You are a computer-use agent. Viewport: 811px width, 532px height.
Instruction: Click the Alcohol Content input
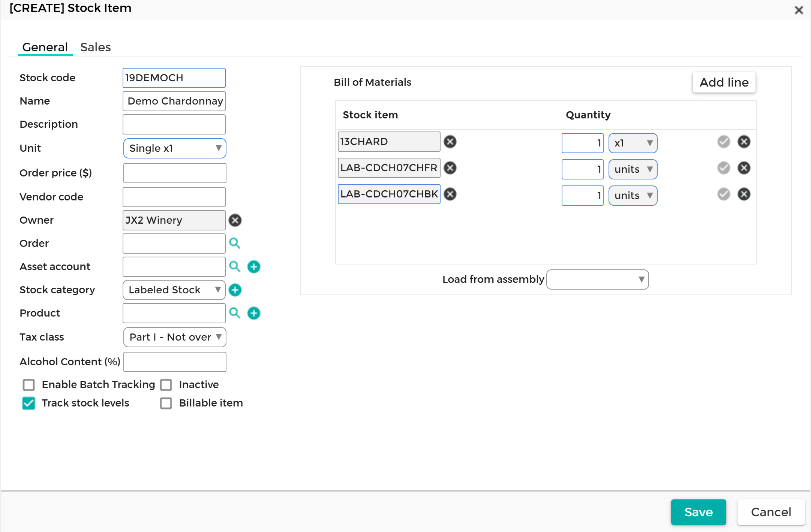pyautogui.click(x=175, y=362)
